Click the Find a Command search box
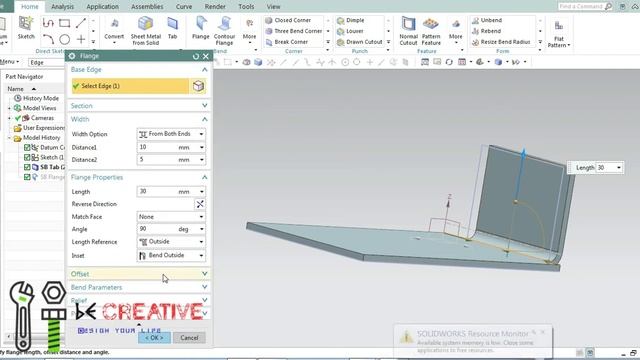 click(x=584, y=7)
